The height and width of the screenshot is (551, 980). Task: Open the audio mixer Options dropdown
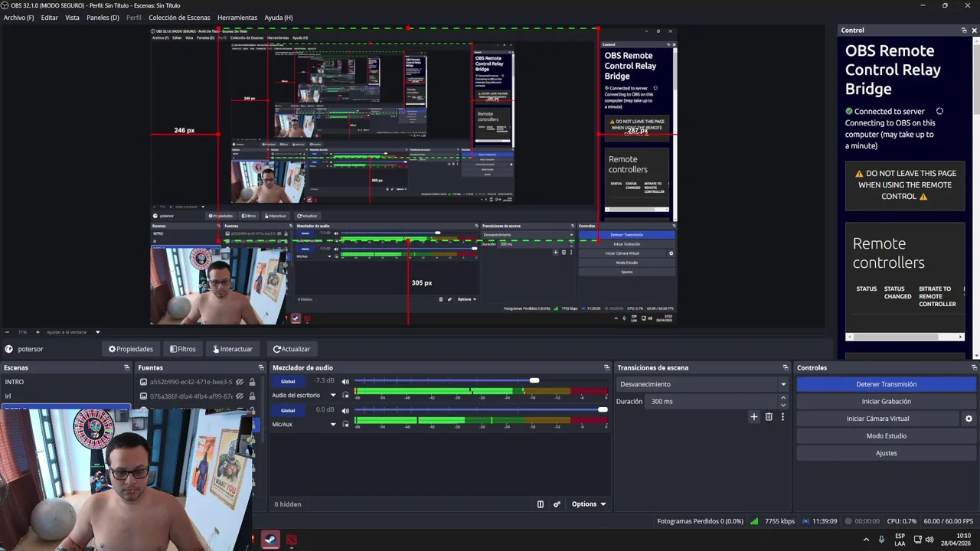click(x=589, y=504)
